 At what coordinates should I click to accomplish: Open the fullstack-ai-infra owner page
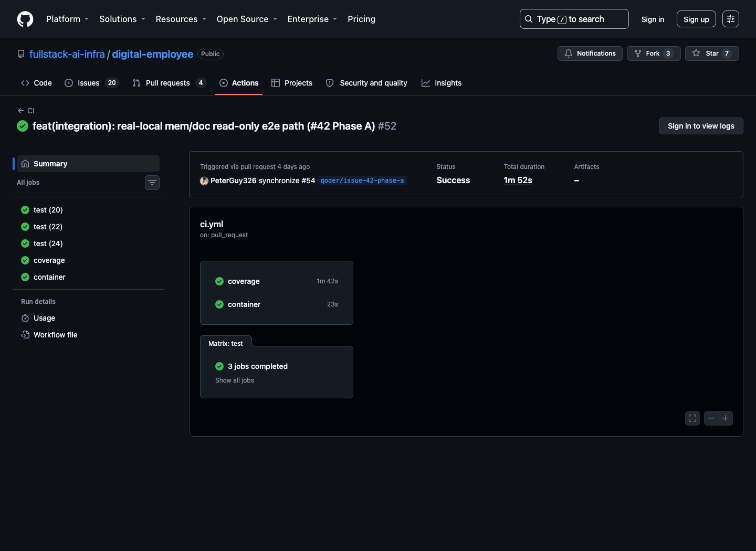[67, 54]
